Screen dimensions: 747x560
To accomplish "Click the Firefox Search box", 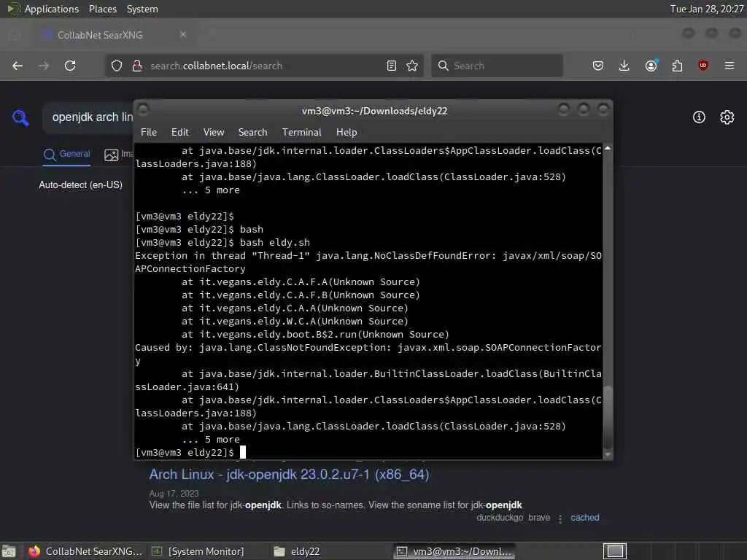I will pyautogui.click(x=497, y=66).
